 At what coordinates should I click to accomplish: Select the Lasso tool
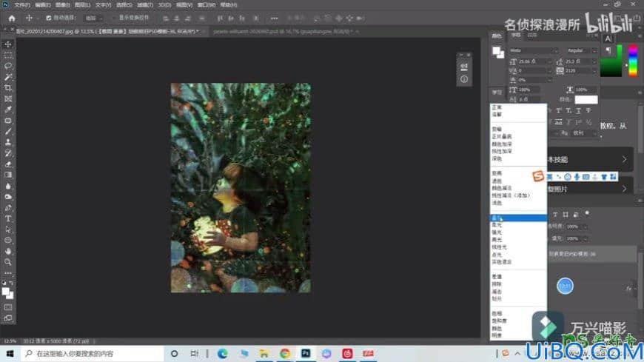click(8, 66)
